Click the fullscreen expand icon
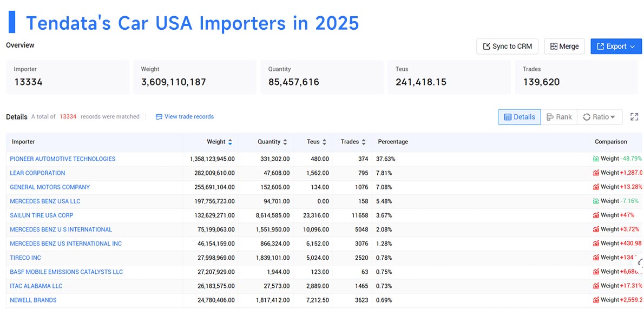Image resolution: width=644 pixels, height=309 pixels. click(x=634, y=117)
